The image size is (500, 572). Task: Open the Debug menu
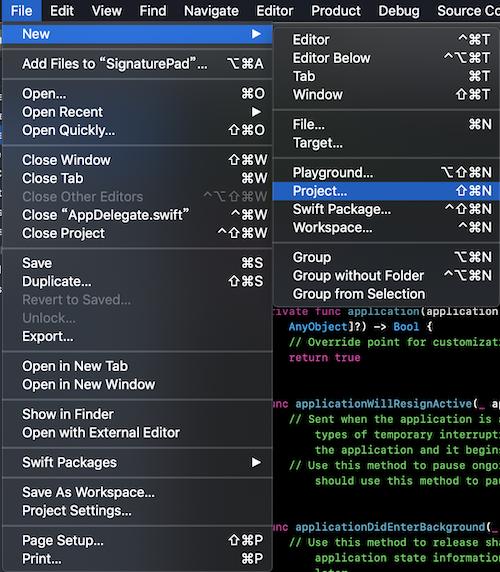(399, 11)
